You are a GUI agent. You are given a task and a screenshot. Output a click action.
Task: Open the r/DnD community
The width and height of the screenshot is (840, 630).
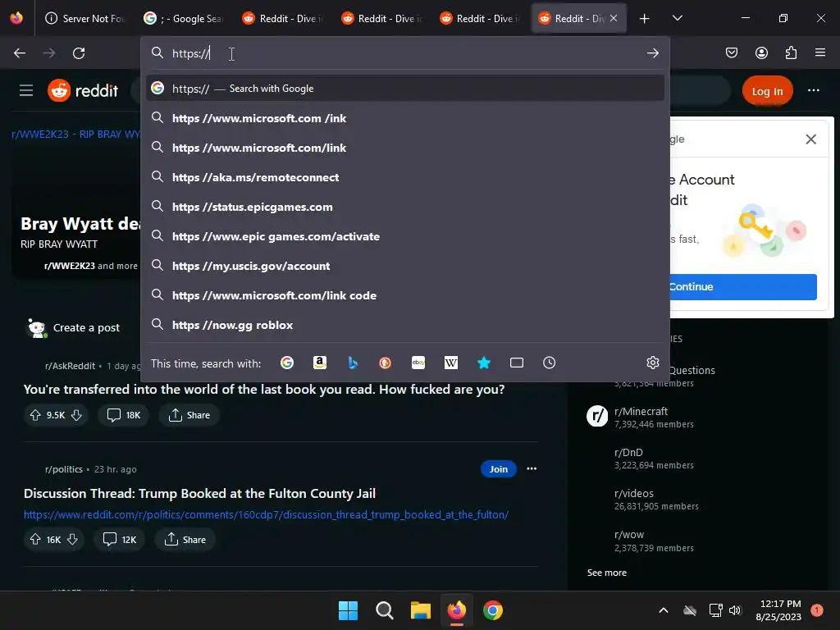pos(628,453)
